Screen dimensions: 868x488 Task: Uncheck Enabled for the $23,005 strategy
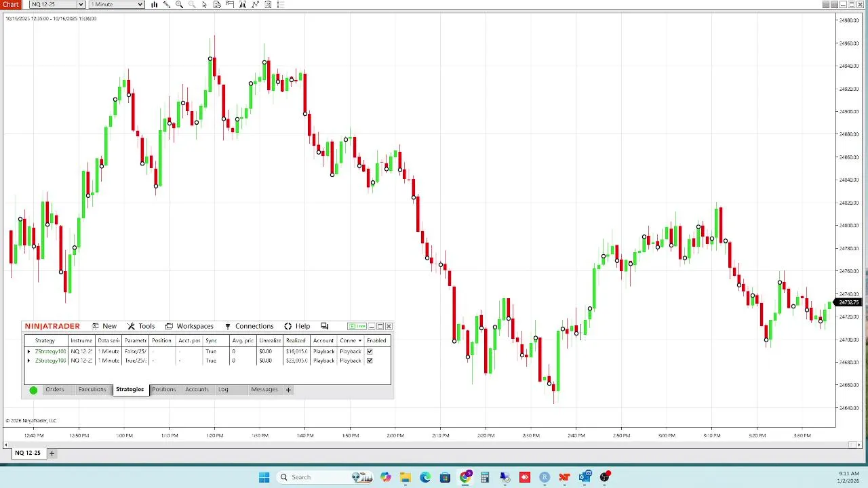coord(370,361)
